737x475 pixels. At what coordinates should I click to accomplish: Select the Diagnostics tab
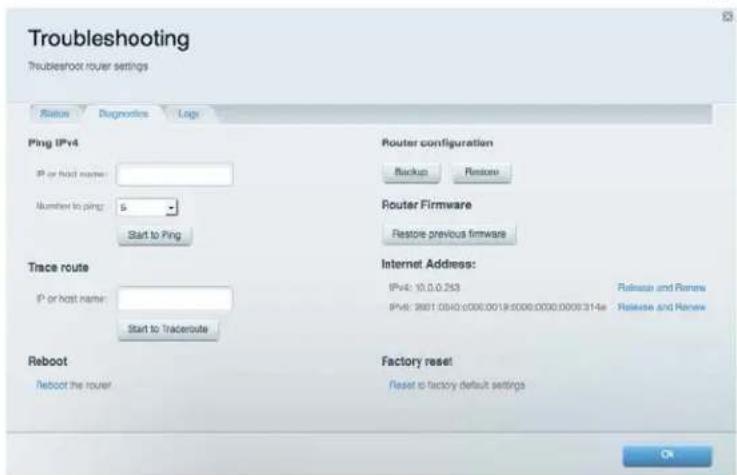pos(123,114)
